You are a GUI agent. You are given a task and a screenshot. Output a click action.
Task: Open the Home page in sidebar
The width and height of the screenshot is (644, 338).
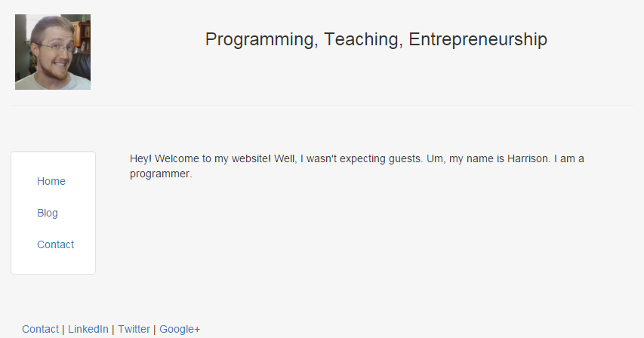[x=51, y=181]
